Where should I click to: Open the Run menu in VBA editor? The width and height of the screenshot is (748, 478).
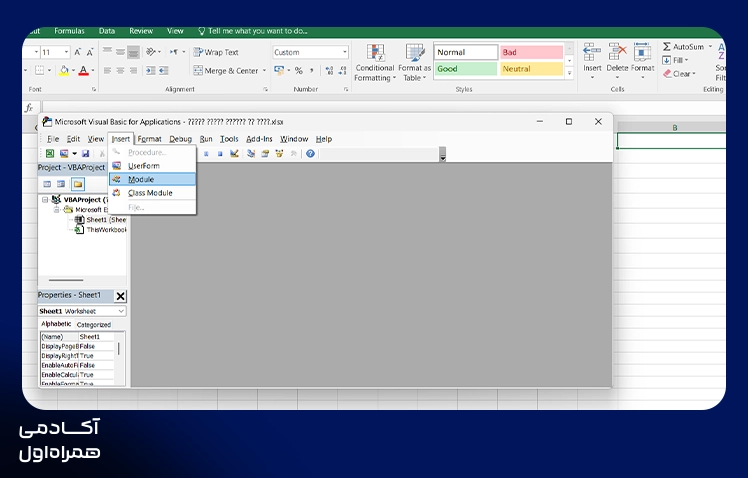206,139
